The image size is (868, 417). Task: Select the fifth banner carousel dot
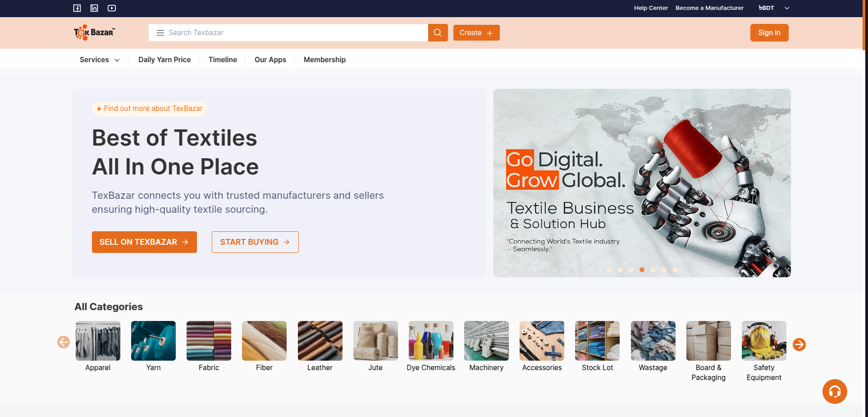[x=653, y=270]
